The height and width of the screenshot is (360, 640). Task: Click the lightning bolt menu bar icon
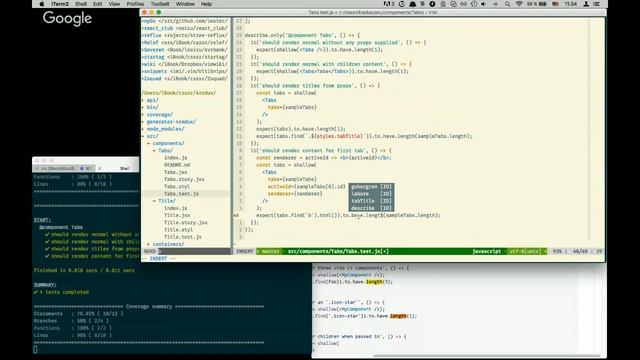pyautogui.click(x=422, y=4)
